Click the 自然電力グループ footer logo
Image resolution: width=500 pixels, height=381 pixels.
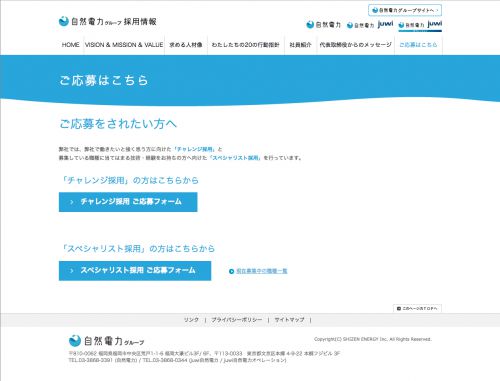pyautogui.click(x=106, y=341)
